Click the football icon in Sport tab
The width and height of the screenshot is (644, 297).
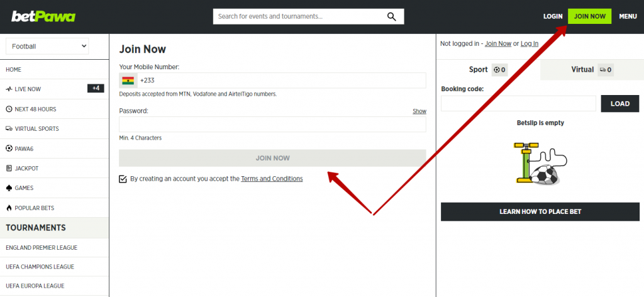497,70
